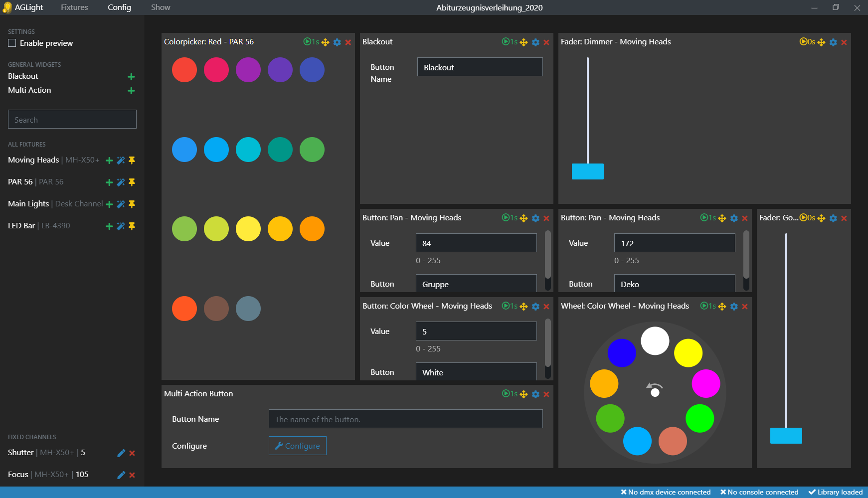
Task: Open the Fixtures menu
Action: [74, 7]
